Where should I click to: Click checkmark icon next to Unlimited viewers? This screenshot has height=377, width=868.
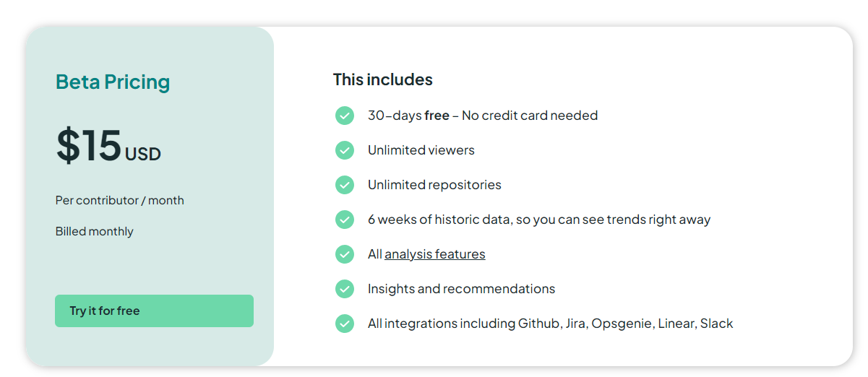(x=345, y=150)
